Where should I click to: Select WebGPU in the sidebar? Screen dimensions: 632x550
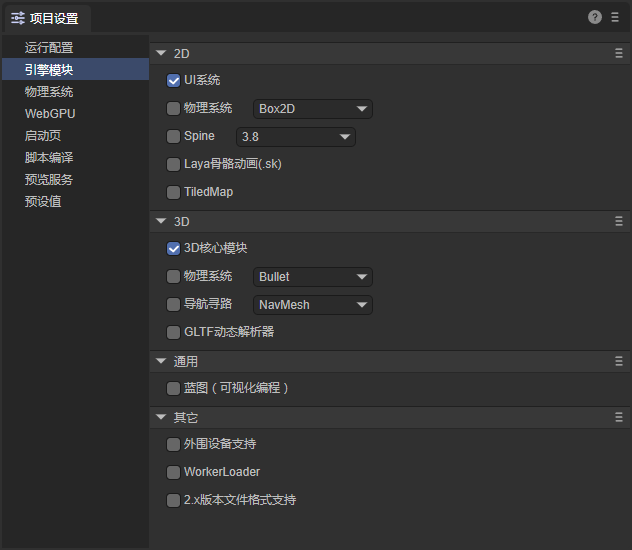click(x=50, y=113)
